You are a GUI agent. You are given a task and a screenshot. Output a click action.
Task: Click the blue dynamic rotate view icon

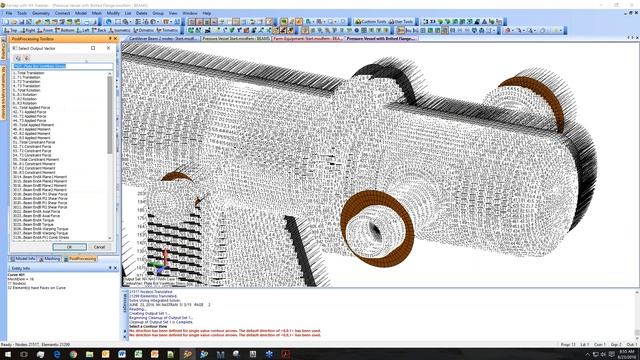(109, 22)
